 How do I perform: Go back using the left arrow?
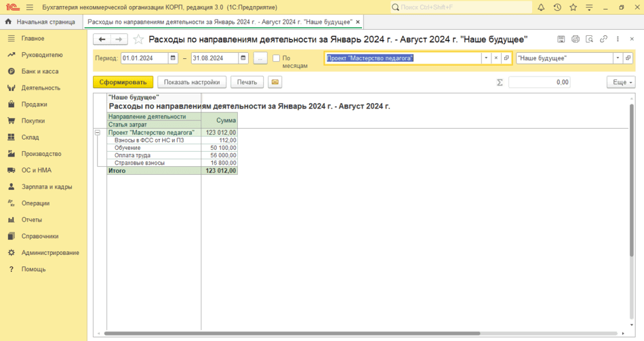[102, 39]
